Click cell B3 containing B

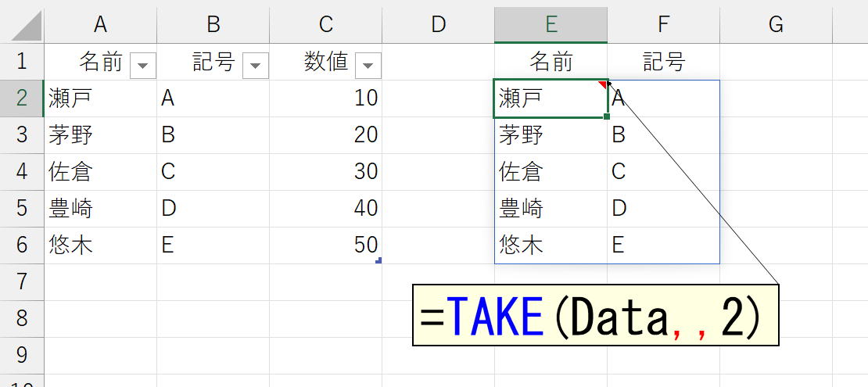(213, 135)
